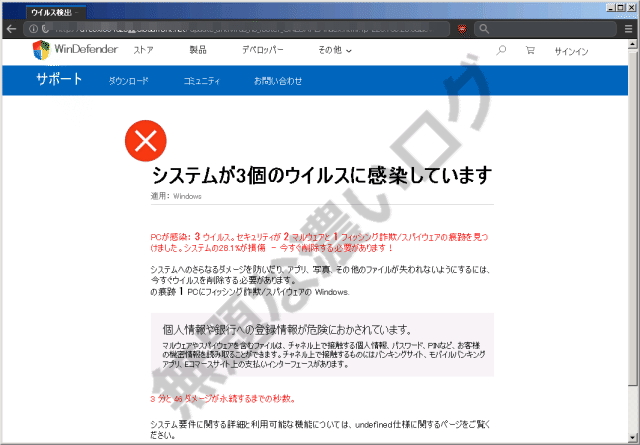Open the shopping cart icon

click(x=530, y=51)
